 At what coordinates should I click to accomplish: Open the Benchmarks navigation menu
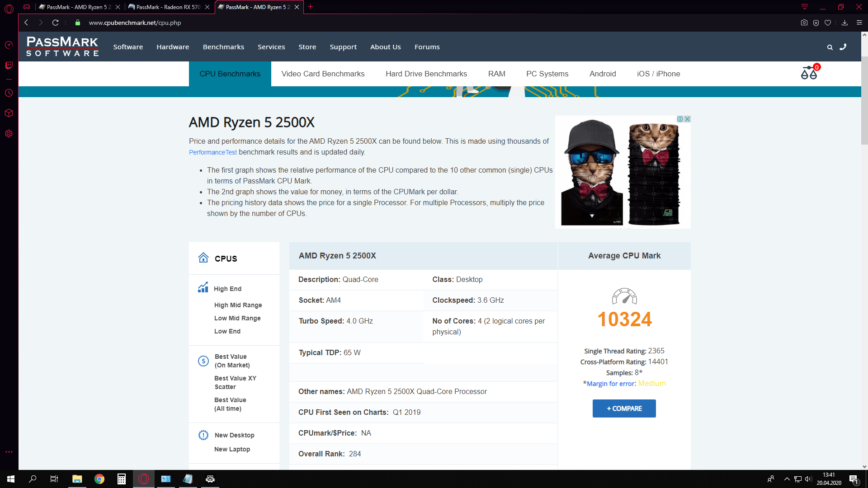pos(223,47)
